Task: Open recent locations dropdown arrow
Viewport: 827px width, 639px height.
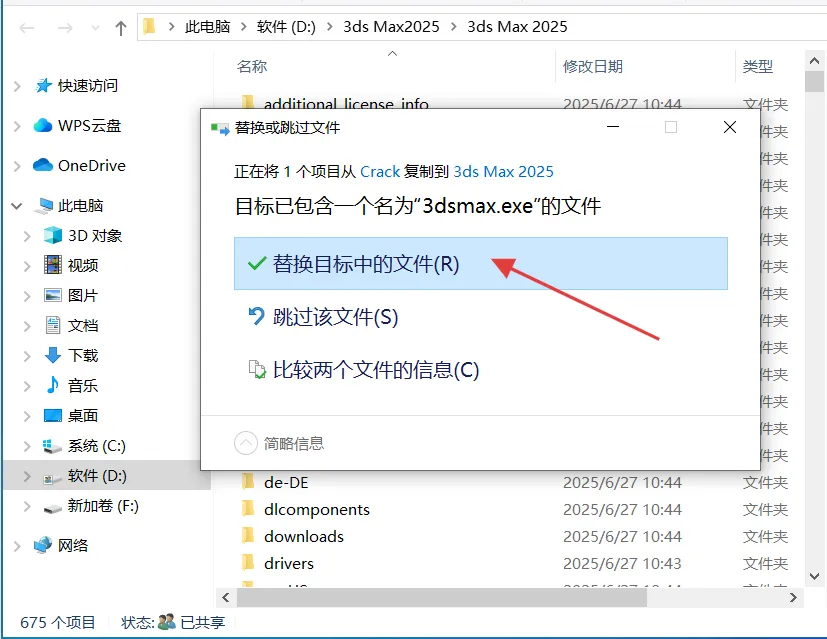Action: 95,28
